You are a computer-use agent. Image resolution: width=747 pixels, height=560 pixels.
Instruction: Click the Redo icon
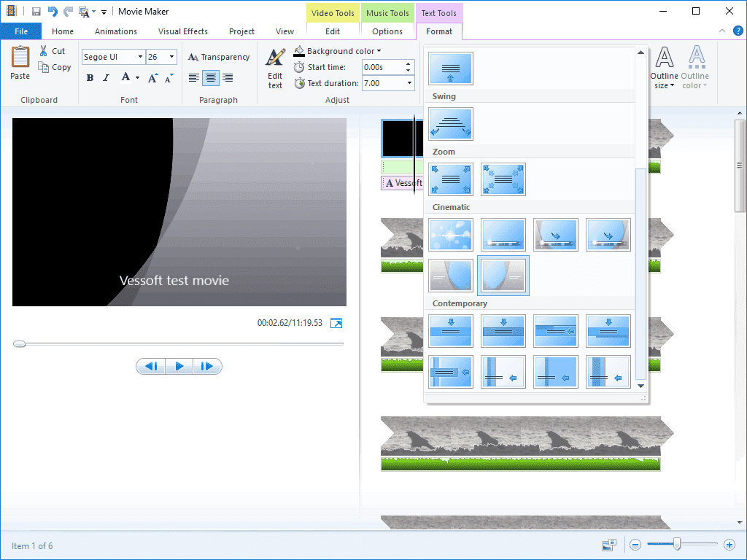coord(68,12)
